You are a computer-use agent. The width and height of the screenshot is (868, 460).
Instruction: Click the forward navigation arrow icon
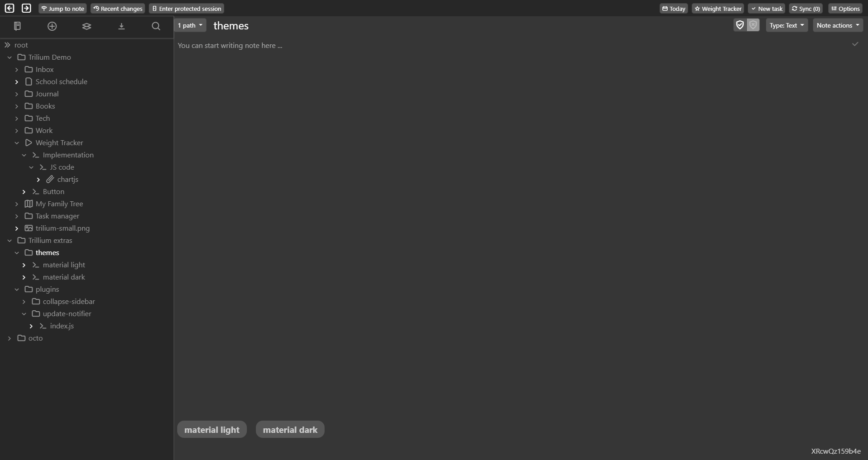[27, 8]
